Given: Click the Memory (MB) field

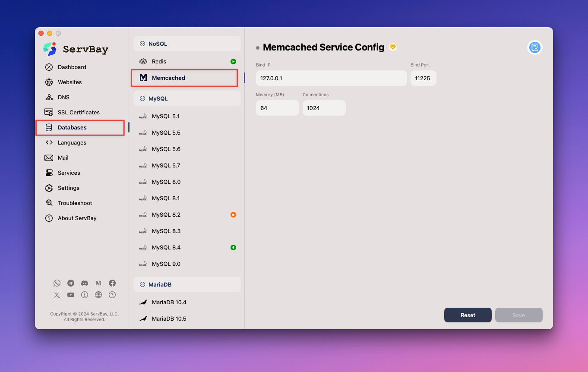Looking at the screenshot, I should coord(277,108).
